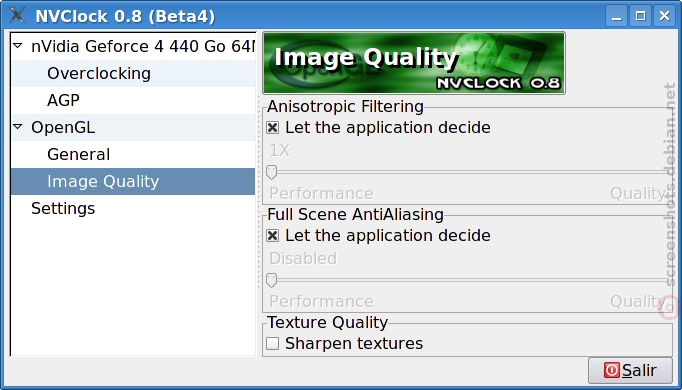Image resolution: width=682 pixels, height=390 pixels.
Task: Select the OpenGL tree label
Action: tap(63, 127)
